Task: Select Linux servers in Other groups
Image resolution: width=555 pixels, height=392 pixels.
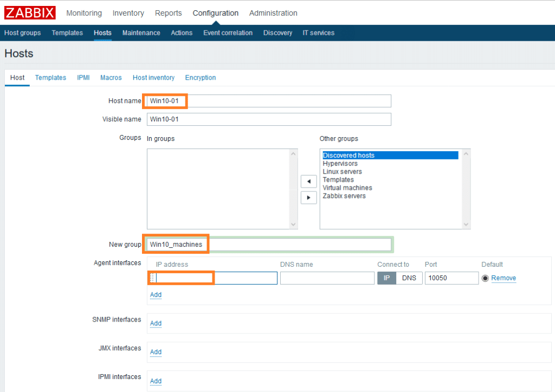Action: point(342,172)
